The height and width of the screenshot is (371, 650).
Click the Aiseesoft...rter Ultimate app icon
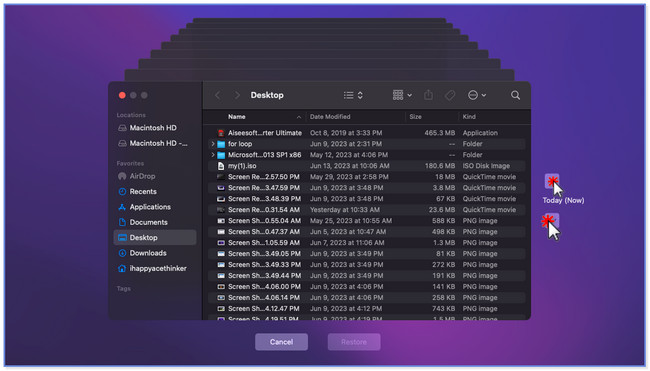point(221,133)
